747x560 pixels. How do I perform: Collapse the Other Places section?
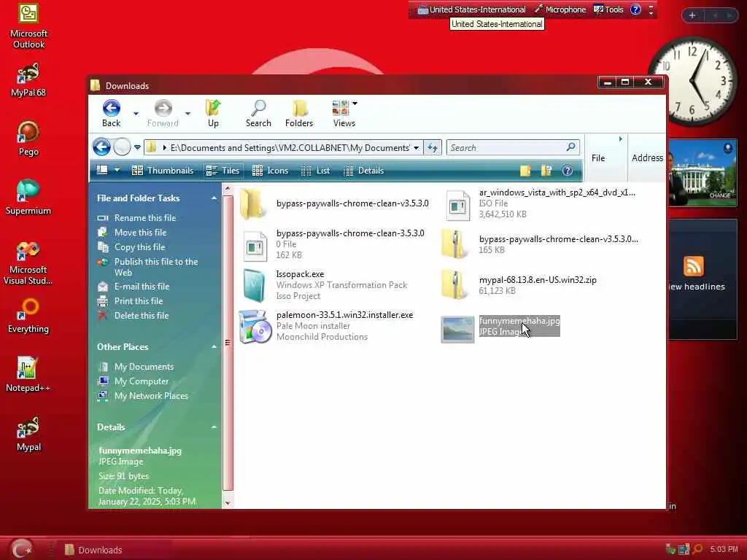pos(214,346)
